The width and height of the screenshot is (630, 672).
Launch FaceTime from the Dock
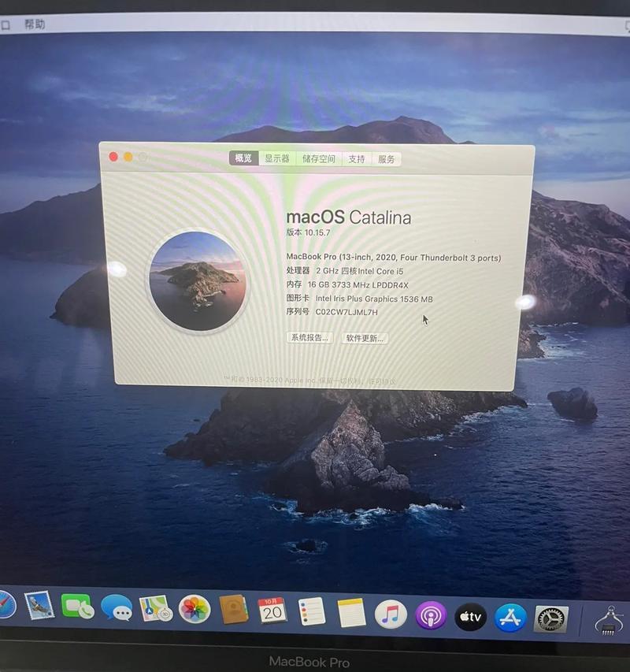point(77,607)
